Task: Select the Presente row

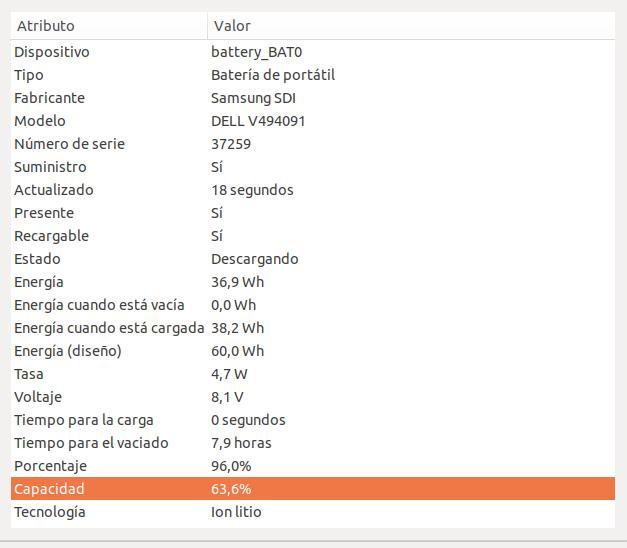Action: click(313, 213)
